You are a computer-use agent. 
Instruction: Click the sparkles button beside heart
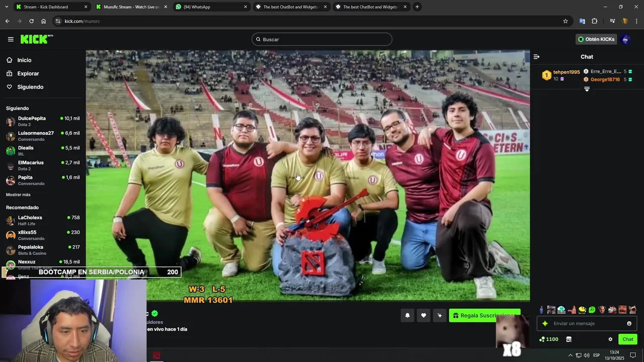click(x=440, y=315)
